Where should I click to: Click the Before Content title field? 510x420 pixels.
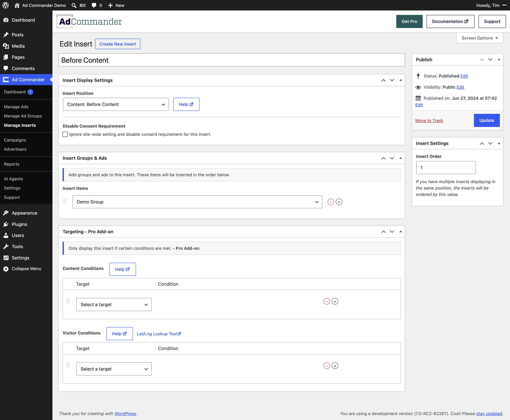pyautogui.click(x=232, y=60)
